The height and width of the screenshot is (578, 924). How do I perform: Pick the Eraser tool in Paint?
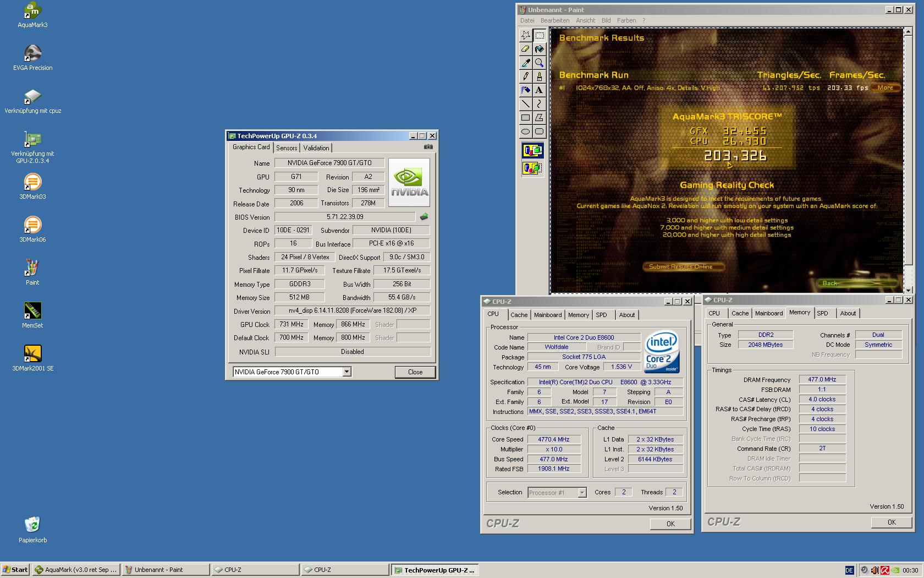tap(526, 49)
